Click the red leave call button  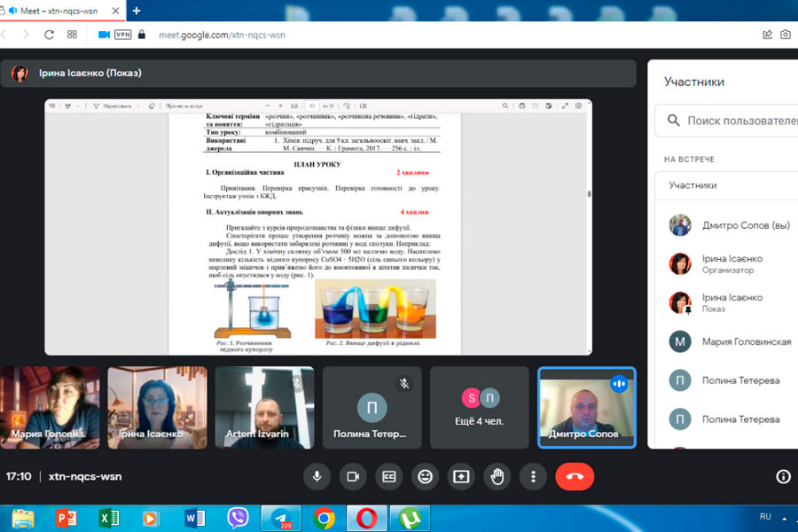[575, 476]
